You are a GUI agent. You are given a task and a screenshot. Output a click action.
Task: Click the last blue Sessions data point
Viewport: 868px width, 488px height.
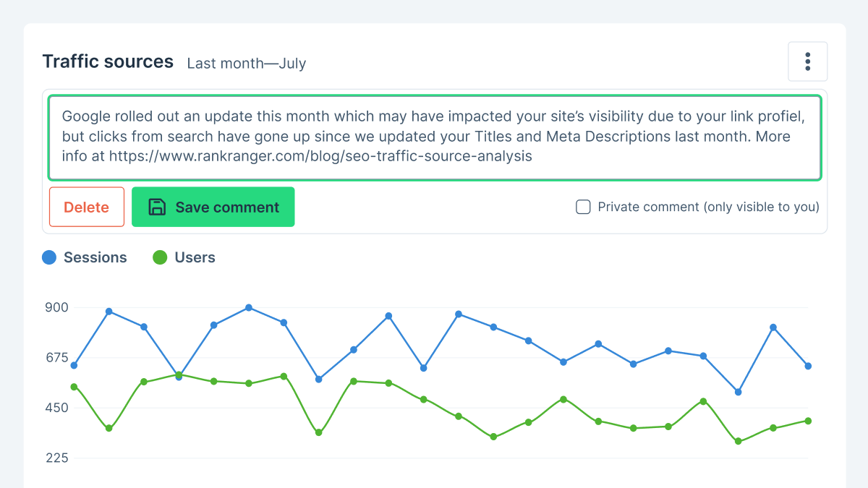click(808, 366)
